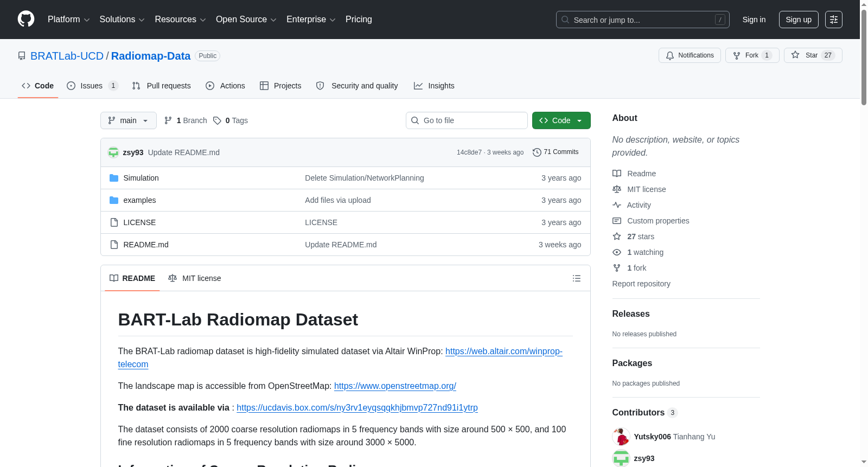The width and height of the screenshot is (868, 467).
Task: Click the tag icon beside 0 Tags
Action: (x=217, y=120)
